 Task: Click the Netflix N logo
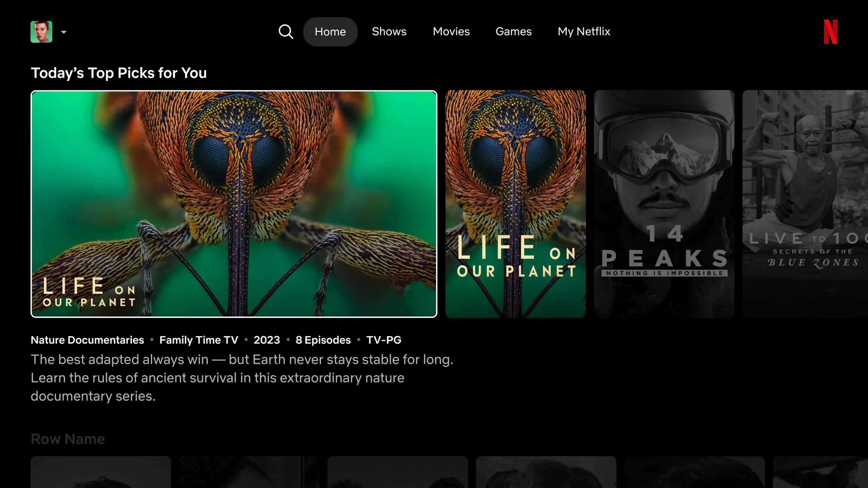tap(830, 32)
